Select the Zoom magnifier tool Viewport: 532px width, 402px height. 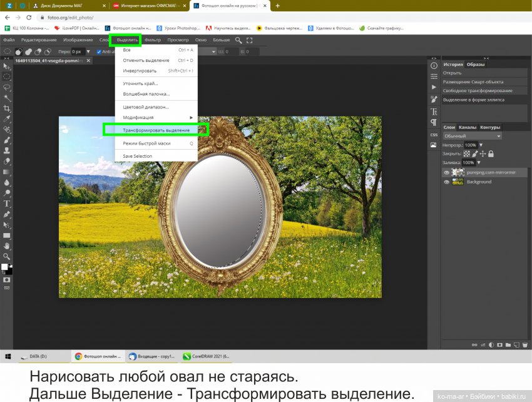7,257
